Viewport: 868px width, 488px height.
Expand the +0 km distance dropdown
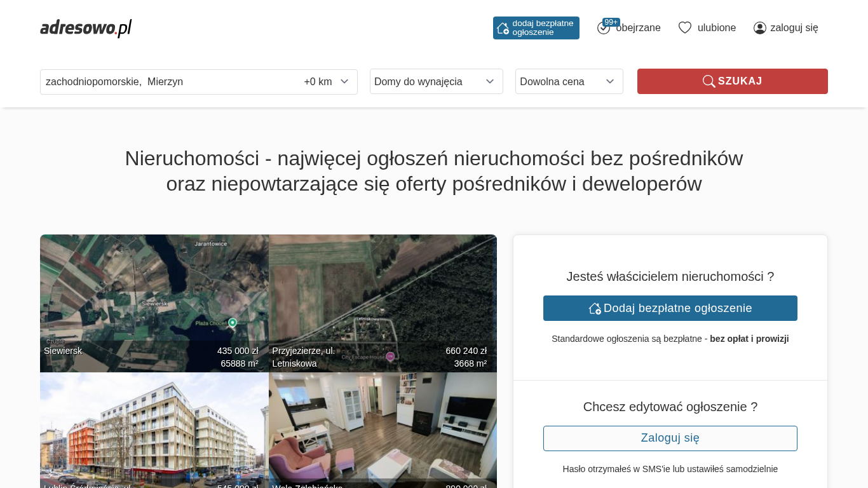pyautogui.click(x=327, y=81)
